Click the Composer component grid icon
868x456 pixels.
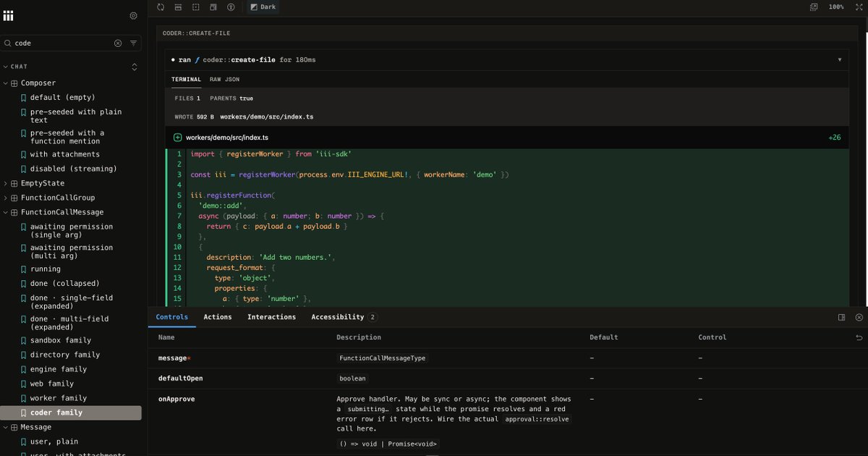coord(14,83)
